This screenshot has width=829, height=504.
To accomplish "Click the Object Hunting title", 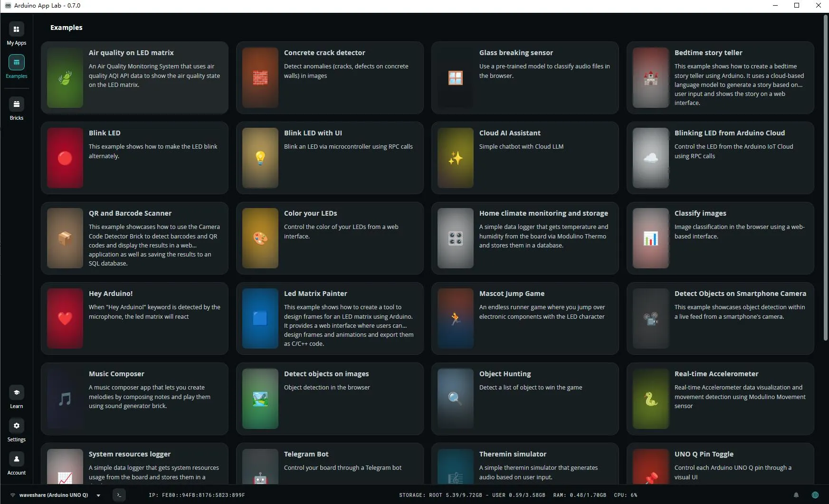I will [505, 374].
